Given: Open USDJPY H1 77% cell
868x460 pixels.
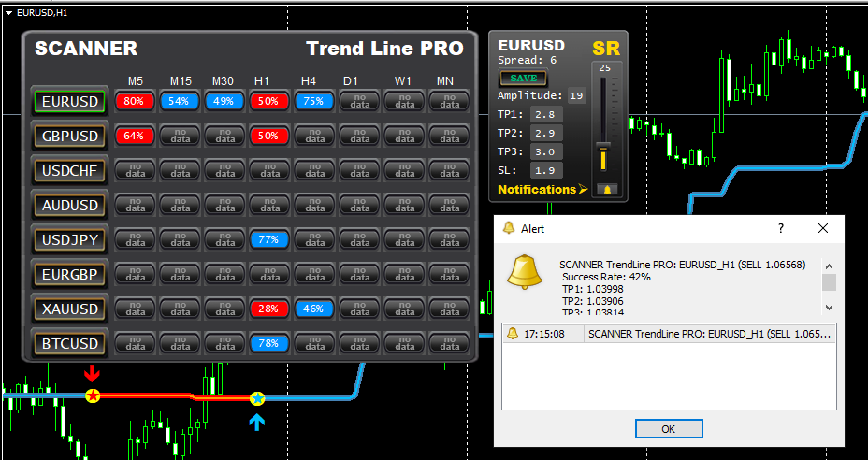Looking at the screenshot, I should click(269, 239).
